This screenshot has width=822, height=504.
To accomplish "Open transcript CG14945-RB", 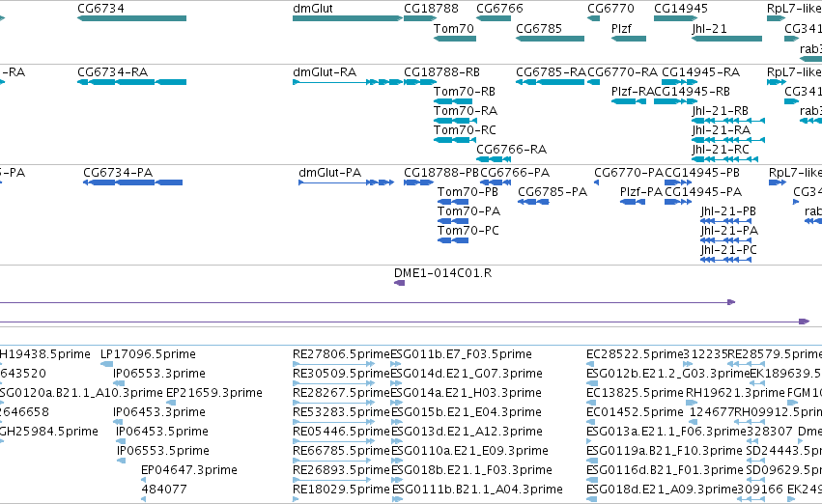I will click(692, 92).
